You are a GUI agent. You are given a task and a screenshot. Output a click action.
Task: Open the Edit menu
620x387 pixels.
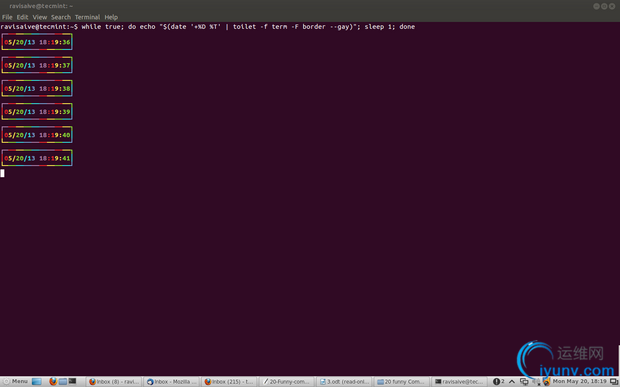[x=22, y=17]
